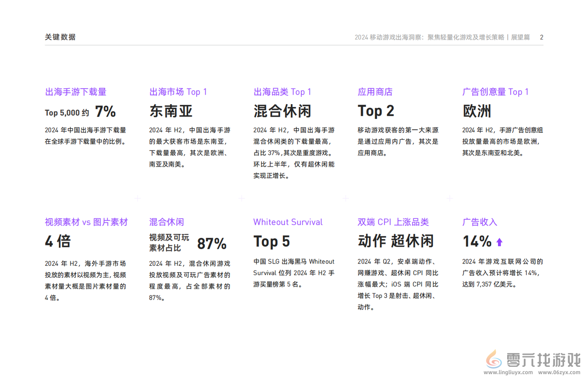Image resolution: width=588 pixels, height=376 pixels.
Task: Click the 87% mixed-casual material statistic
Action: click(211, 244)
